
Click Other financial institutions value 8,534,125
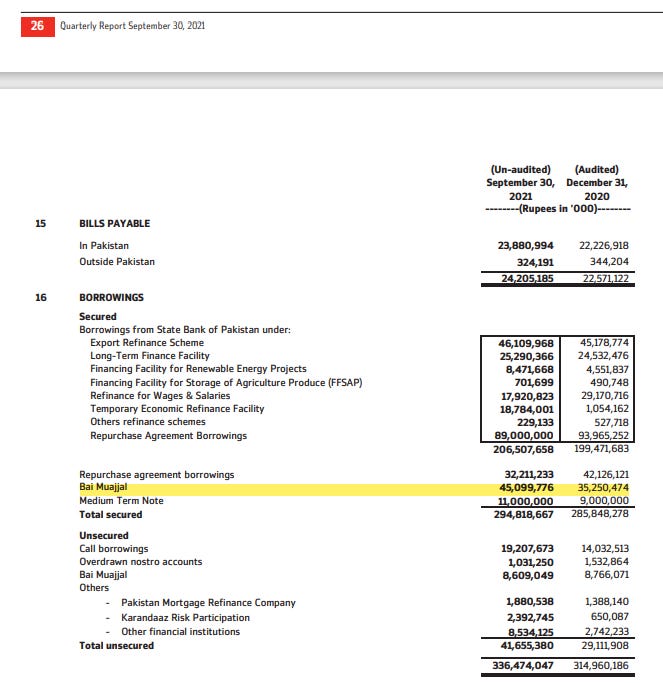point(531,632)
